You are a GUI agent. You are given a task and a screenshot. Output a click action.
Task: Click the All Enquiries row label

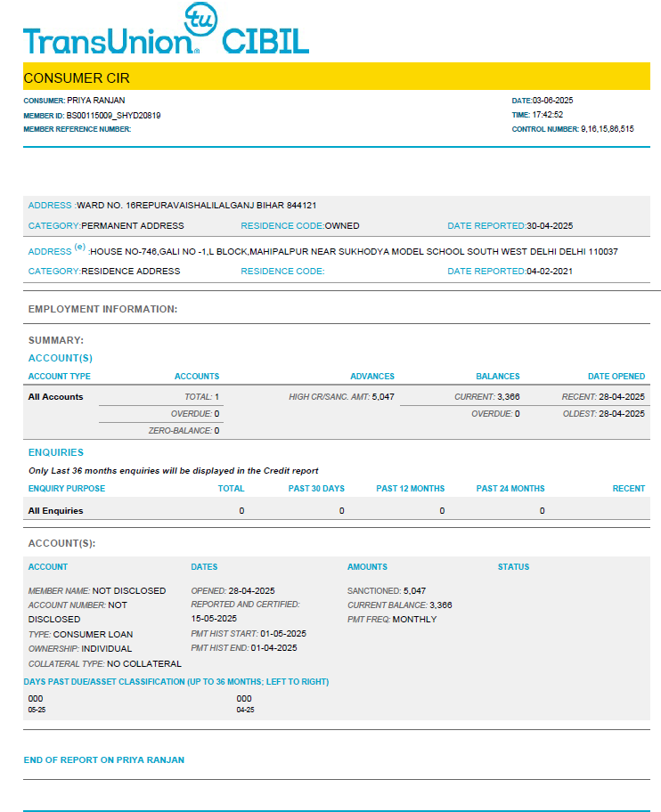click(55, 511)
